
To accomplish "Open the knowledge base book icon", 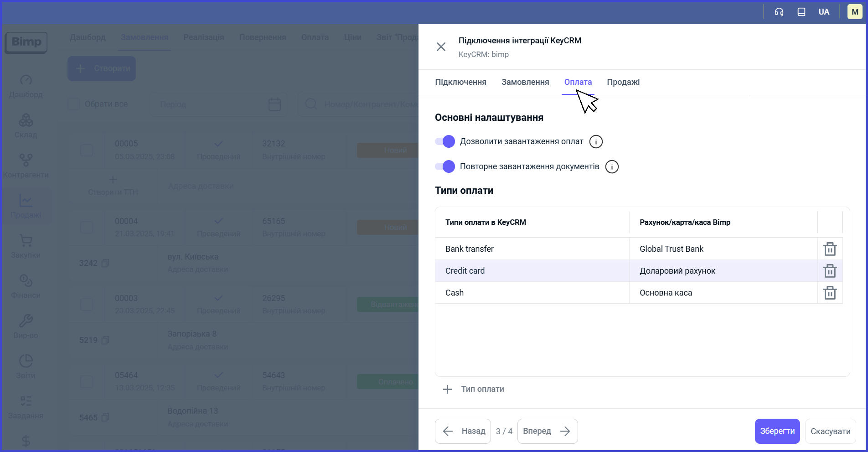I will point(801,12).
